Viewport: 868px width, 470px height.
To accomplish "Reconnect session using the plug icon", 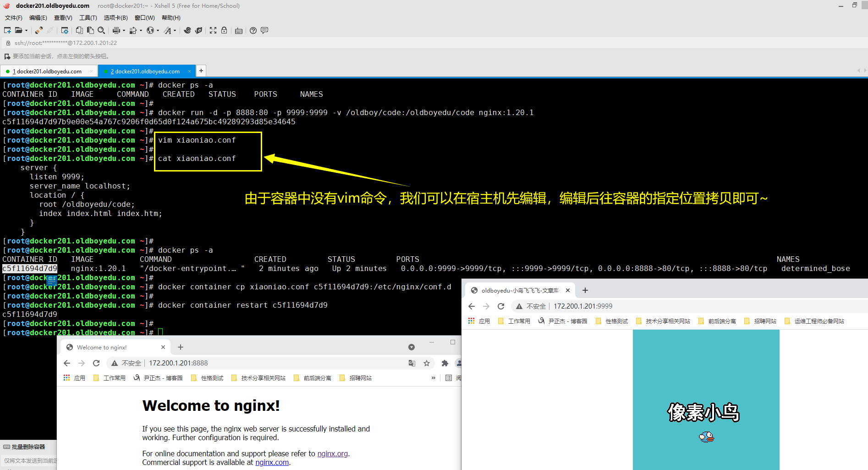I will coord(38,30).
